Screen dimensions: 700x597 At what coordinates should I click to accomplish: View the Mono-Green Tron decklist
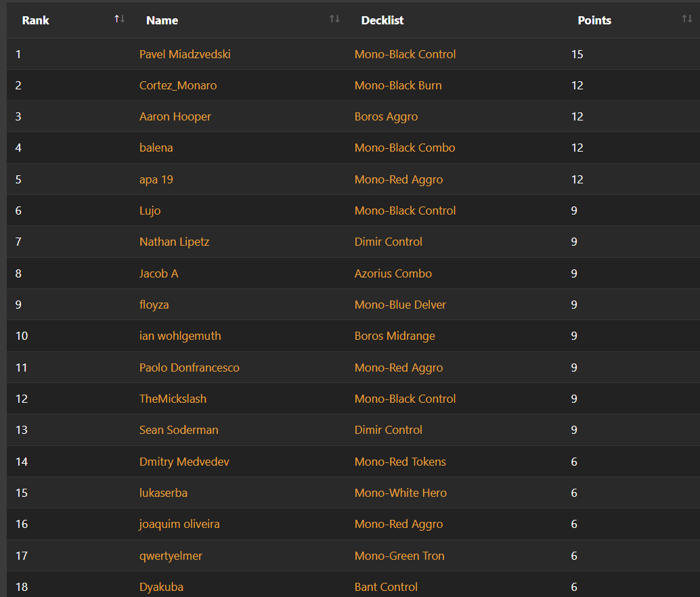pos(399,556)
